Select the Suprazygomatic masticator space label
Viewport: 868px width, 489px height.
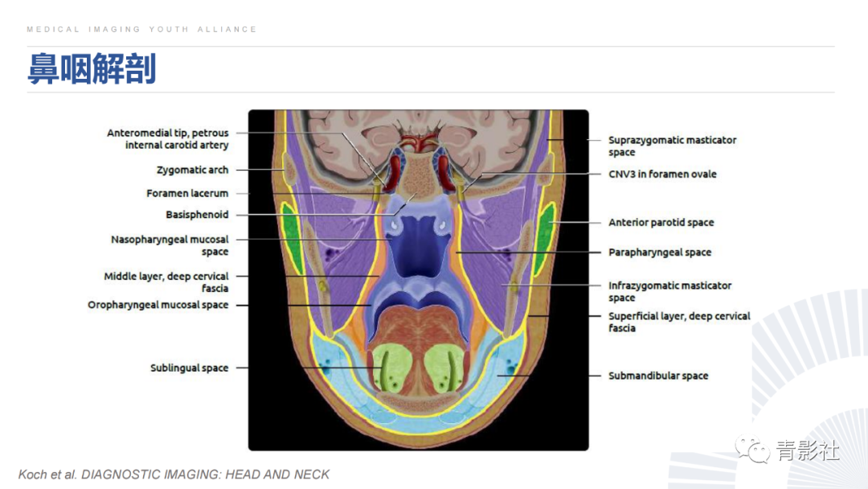click(x=672, y=146)
